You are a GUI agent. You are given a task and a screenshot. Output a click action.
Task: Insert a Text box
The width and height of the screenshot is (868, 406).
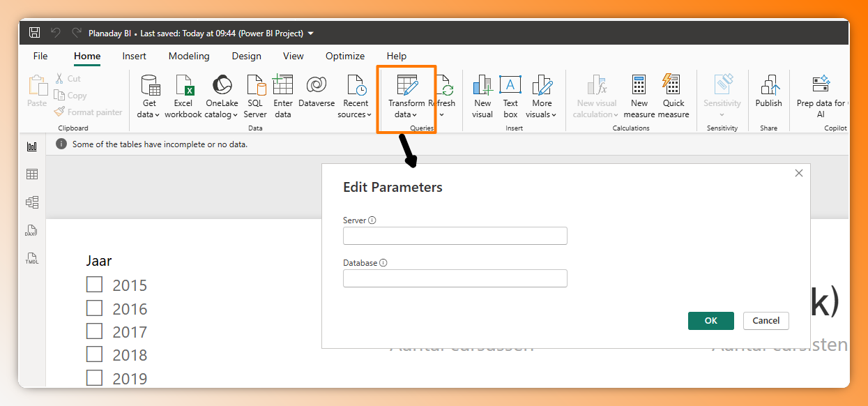pos(510,96)
